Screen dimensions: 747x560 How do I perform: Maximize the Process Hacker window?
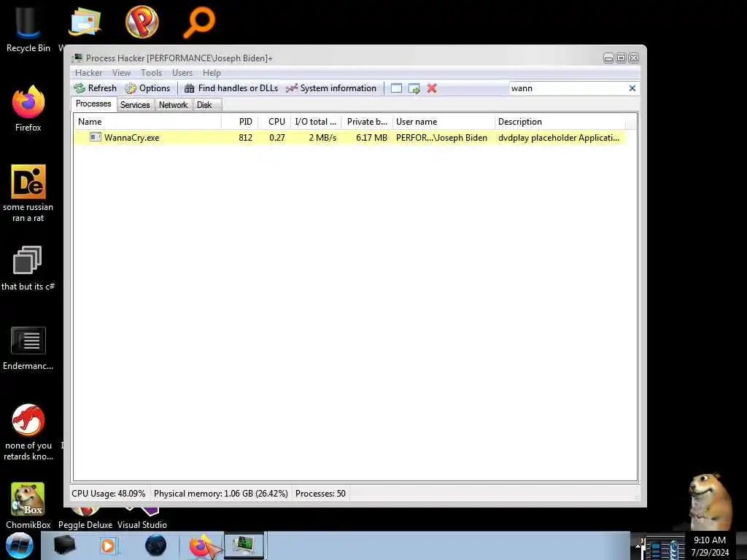pyautogui.click(x=622, y=58)
